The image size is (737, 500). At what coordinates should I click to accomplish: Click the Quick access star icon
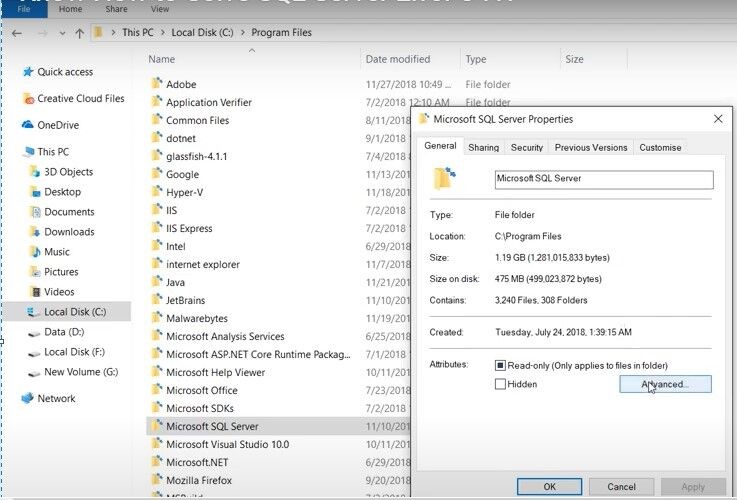pyautogui.click(x=28, y=71)
